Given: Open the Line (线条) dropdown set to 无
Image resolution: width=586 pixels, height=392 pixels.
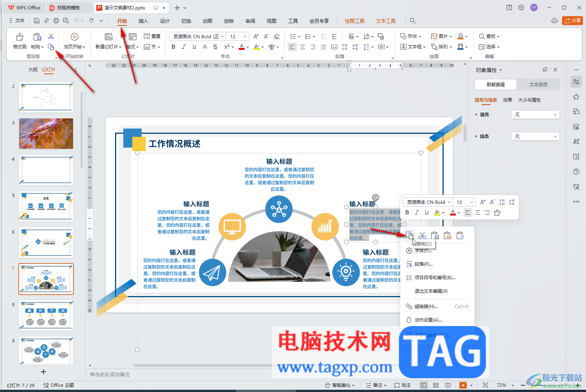Looking at the screenshot, I should pyautogui.click(x=535, y=136).
